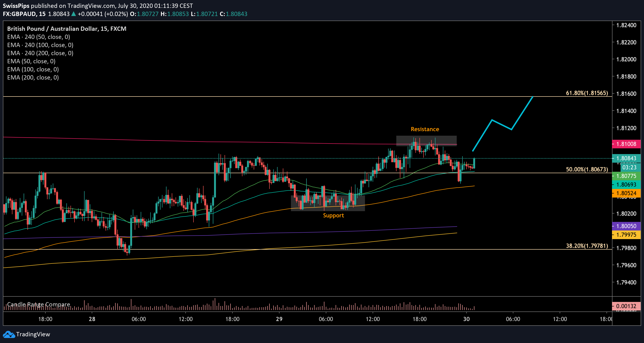Click the teal 1.80843 current price tag

click(x=626, y=158)
